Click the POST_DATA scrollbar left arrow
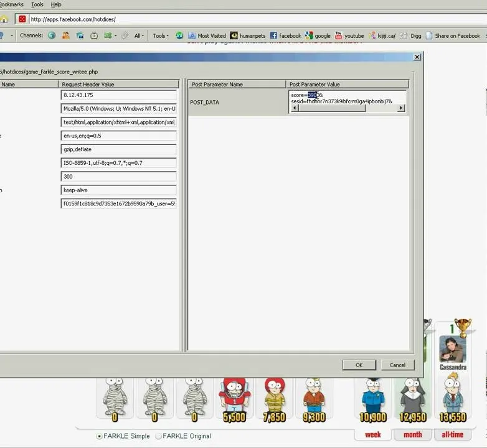Screen dimensions: 487x448 (x=295, y=108)
